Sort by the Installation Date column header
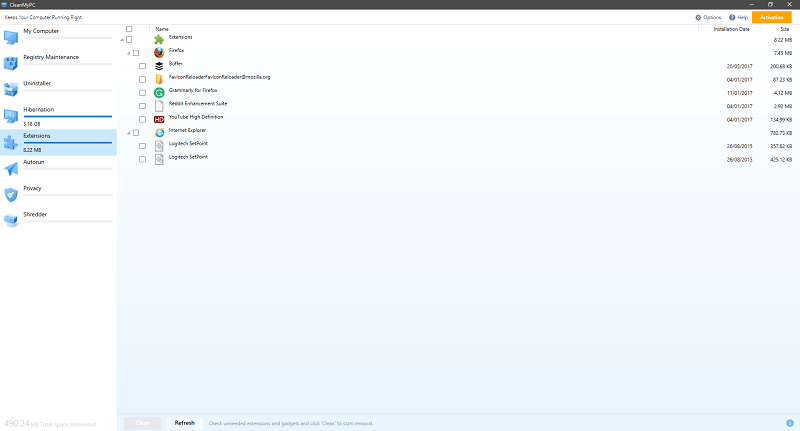 (731, 29)
